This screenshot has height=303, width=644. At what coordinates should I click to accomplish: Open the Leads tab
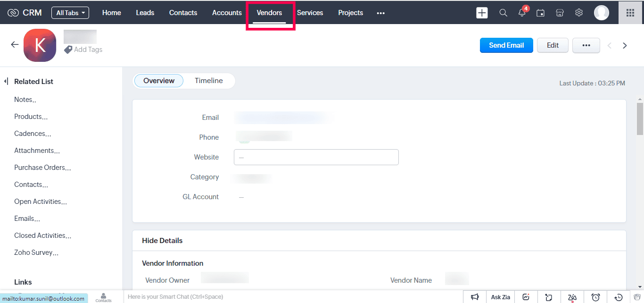pos(145,13)
